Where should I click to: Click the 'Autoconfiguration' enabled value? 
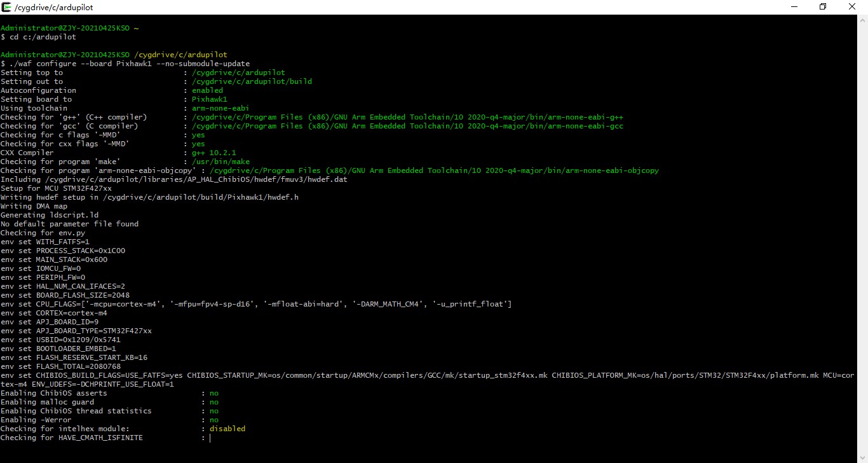(207, 90)
